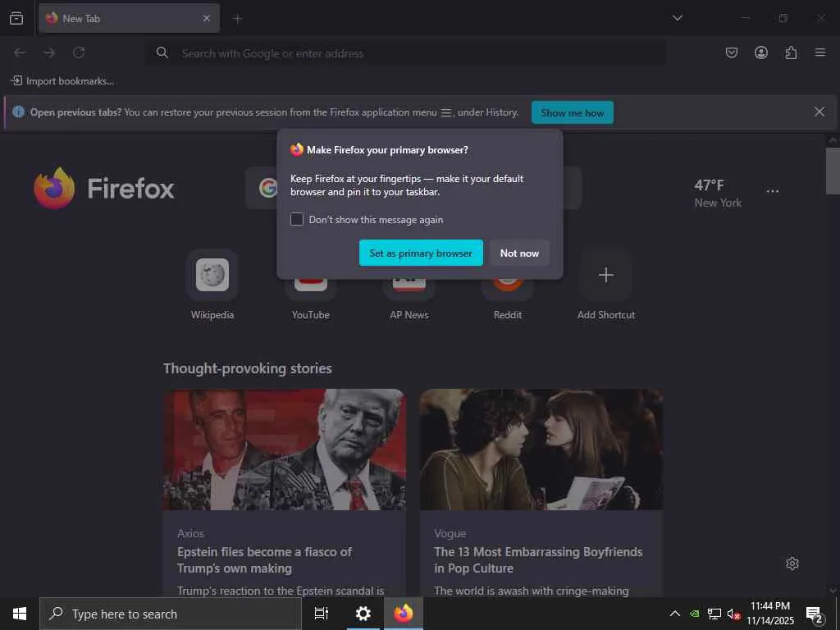Screen dimensions: 840x630
Task: Go back one page
Action: (20, 52)
